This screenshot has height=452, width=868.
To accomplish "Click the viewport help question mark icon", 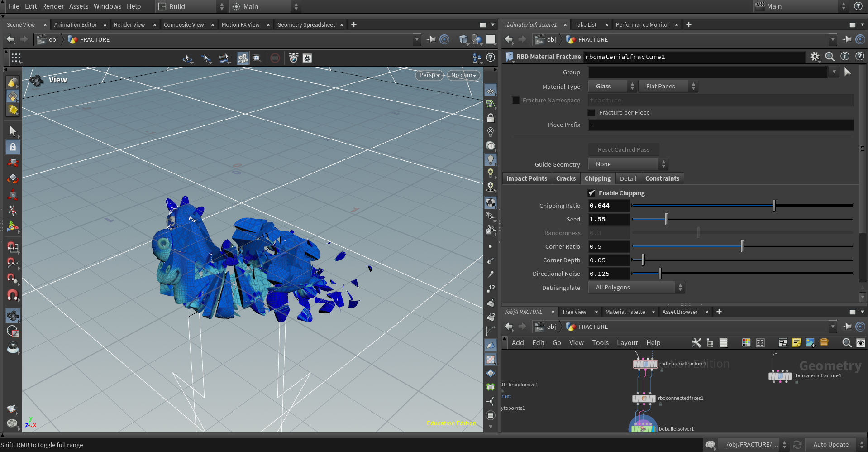I will tap(491, 58).
